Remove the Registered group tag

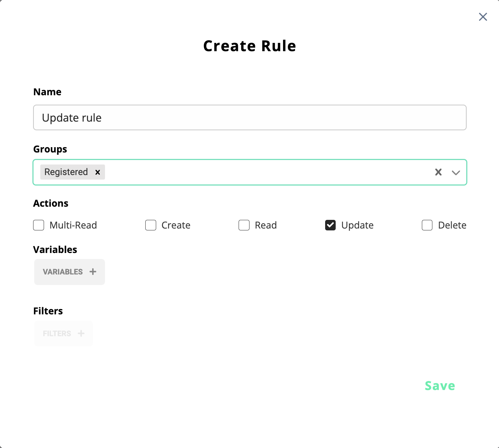pyautogui.click(x=97, y=172)
